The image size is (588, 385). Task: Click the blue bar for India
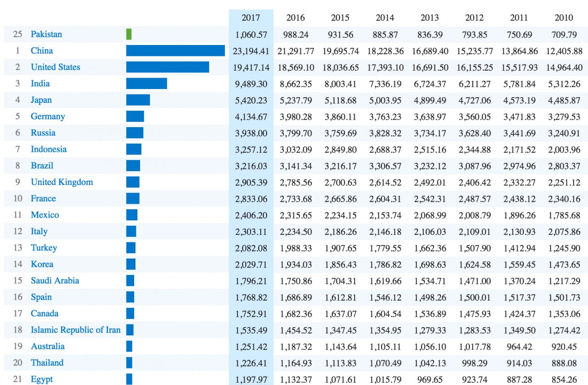pyautogui.click(x=147, y=84)
